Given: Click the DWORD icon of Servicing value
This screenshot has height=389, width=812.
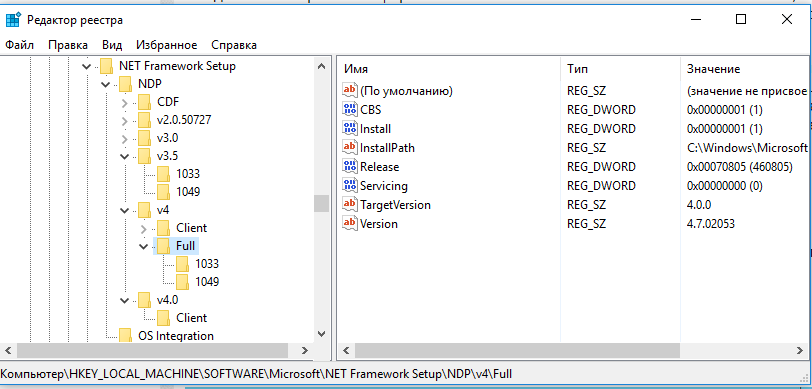Looking at the screenshot, I should coord(350,185).
